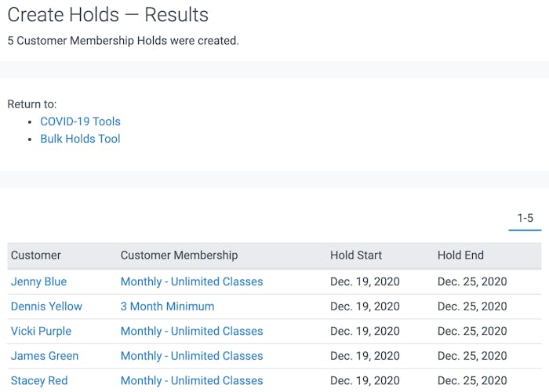Open customer Jenny Blue's profile
The height and width of the screenshot is (392, 549).
pos(38,281)
